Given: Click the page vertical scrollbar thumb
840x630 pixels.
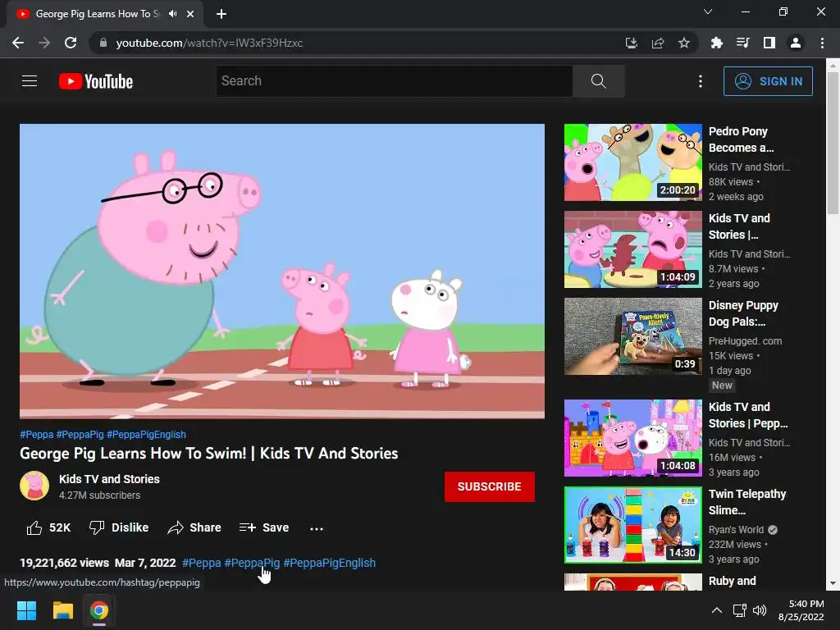Looking at the screenshot, I should (x=833, y=143).
